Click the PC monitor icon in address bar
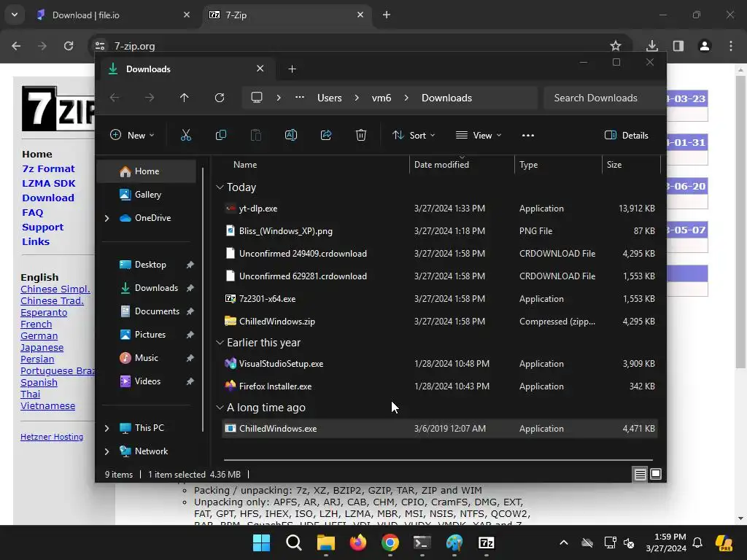747x560 pixels. point(257,98)
